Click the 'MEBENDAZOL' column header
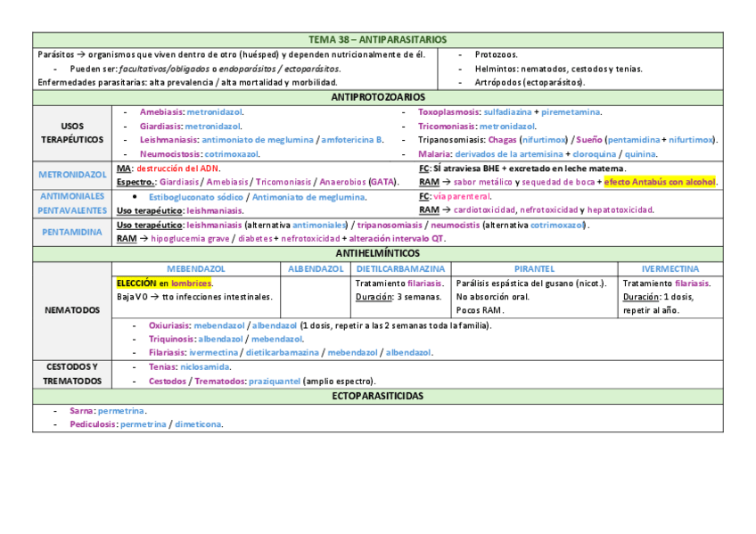Screen dimensions: 756x534 [x=196, y=269]
